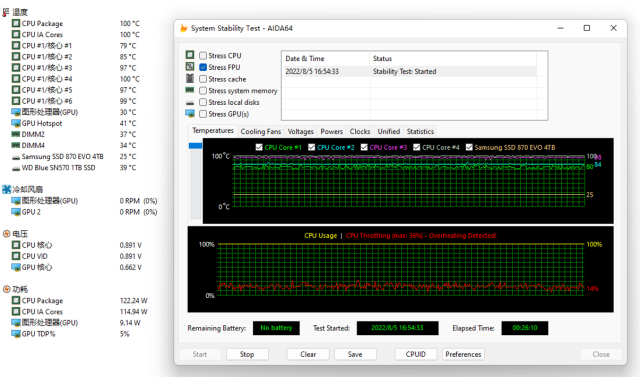Click the GPU 2 fan row icon
Screen dimensions: 640x377
tap(16, 212)
